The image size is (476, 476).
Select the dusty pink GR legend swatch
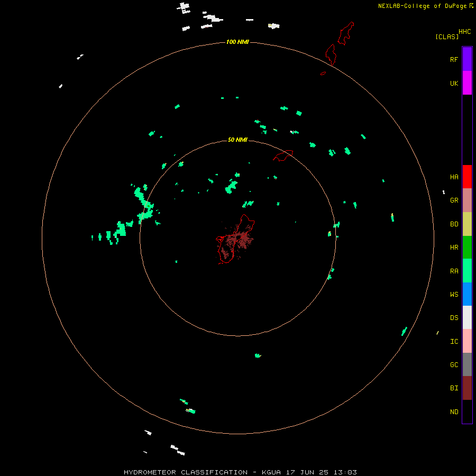click(467, 200)
